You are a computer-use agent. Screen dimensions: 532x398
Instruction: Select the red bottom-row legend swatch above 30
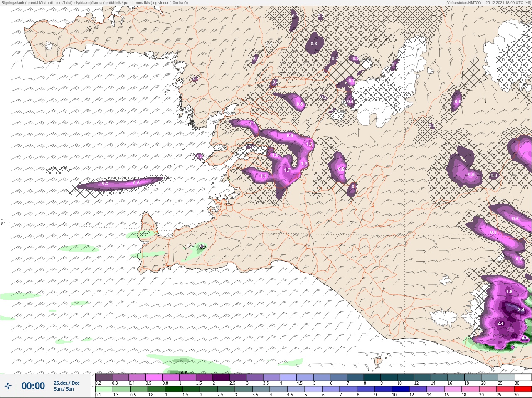click(x=522, y=389)
